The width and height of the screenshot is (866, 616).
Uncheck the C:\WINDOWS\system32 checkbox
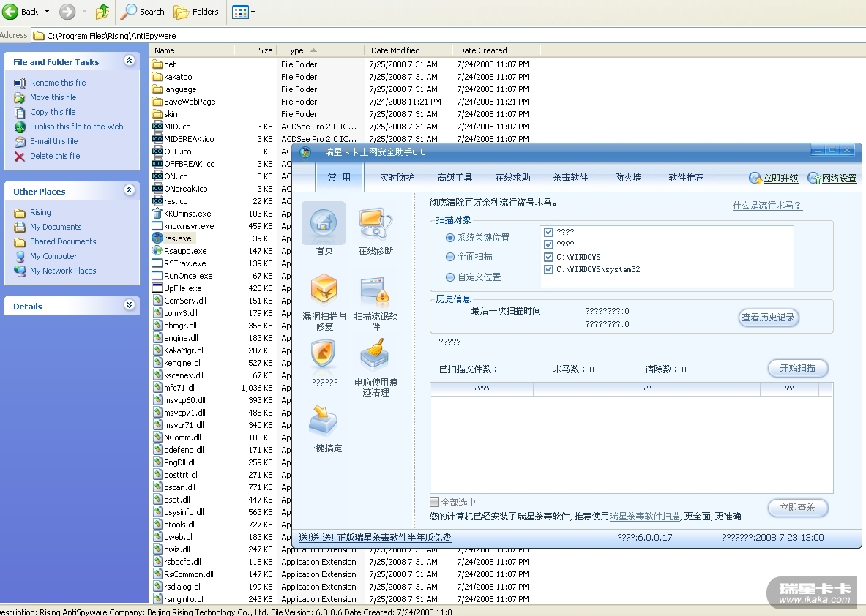click(549, 270)
